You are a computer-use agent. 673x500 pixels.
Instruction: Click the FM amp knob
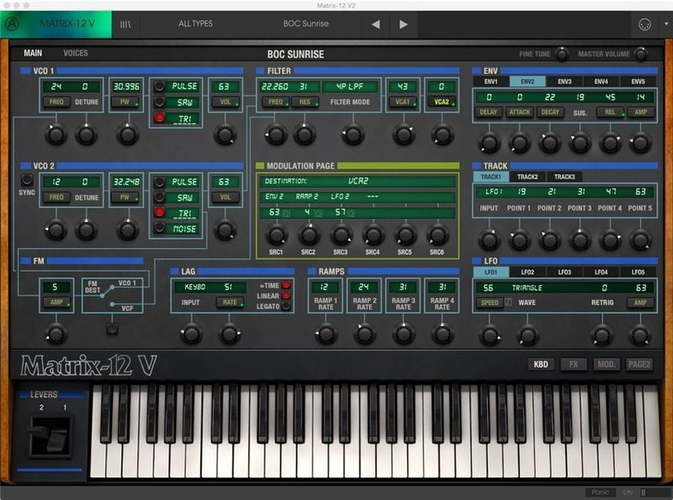pos(56,334)
